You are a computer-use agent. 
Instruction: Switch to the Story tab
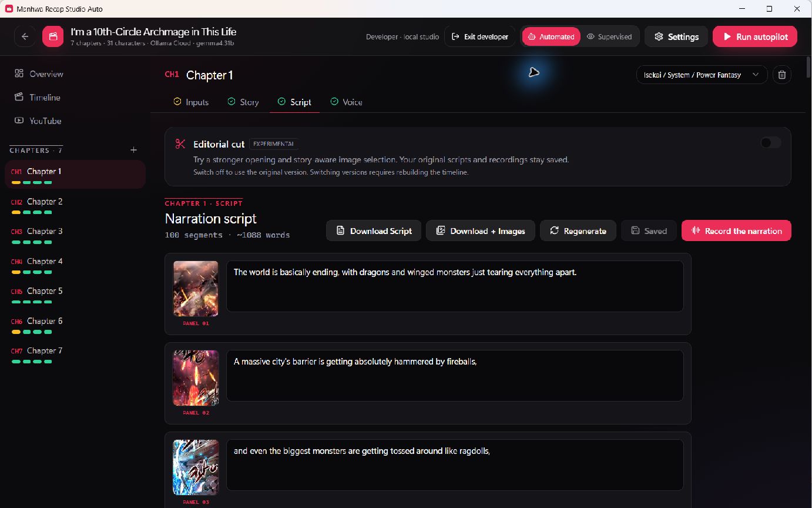coord(243,102)
